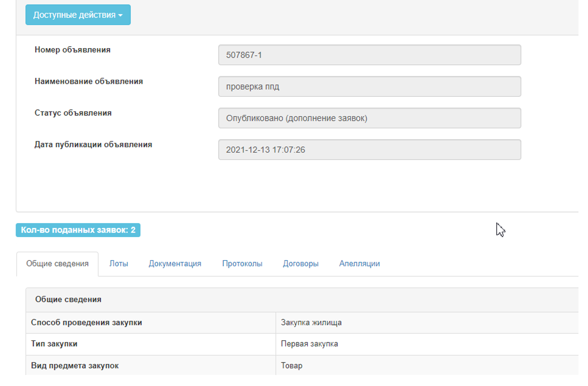The width and height of the screenshot is (588, 386).
Task: Switch to the Апелляции tab
Action: [x=359, y=264]
